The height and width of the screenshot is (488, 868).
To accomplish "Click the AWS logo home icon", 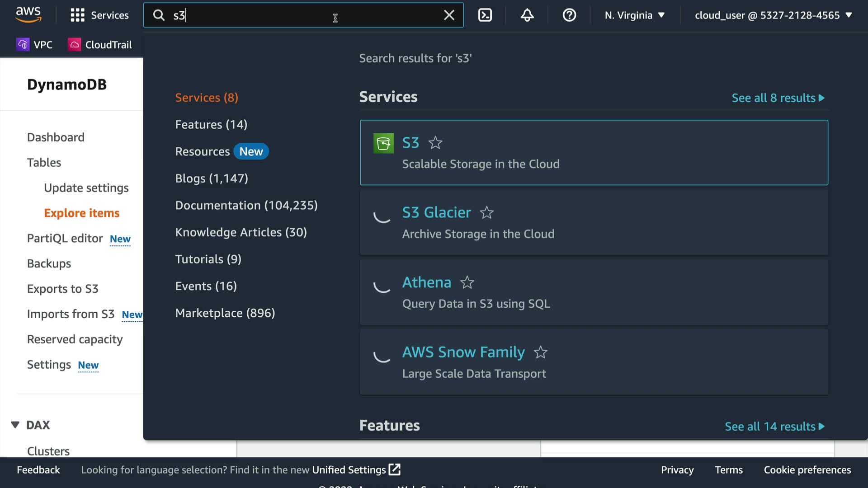I will 28,14.
